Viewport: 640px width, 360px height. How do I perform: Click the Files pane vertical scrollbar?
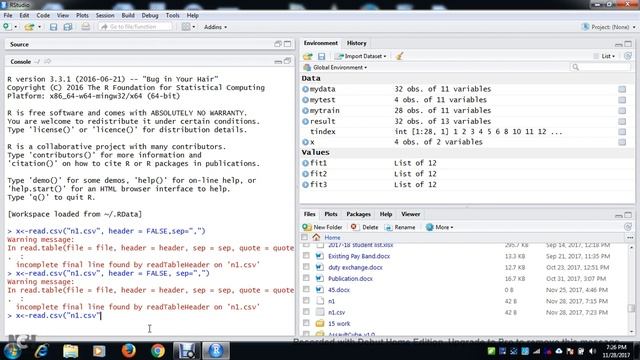click(x=631, y=288)
